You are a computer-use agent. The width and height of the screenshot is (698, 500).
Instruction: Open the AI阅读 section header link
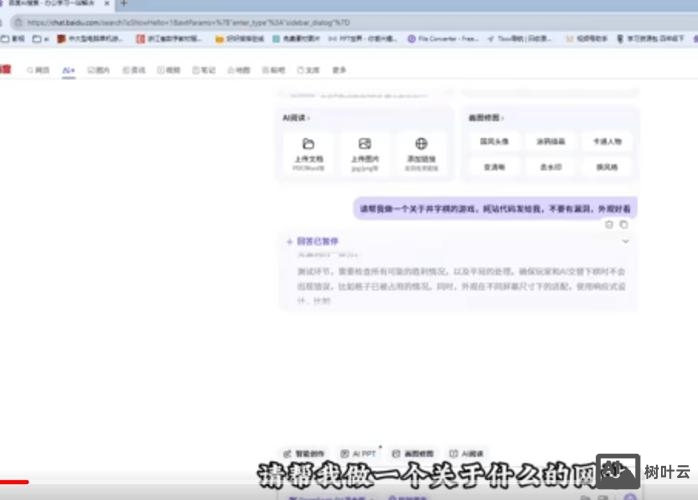pos(296,118)
